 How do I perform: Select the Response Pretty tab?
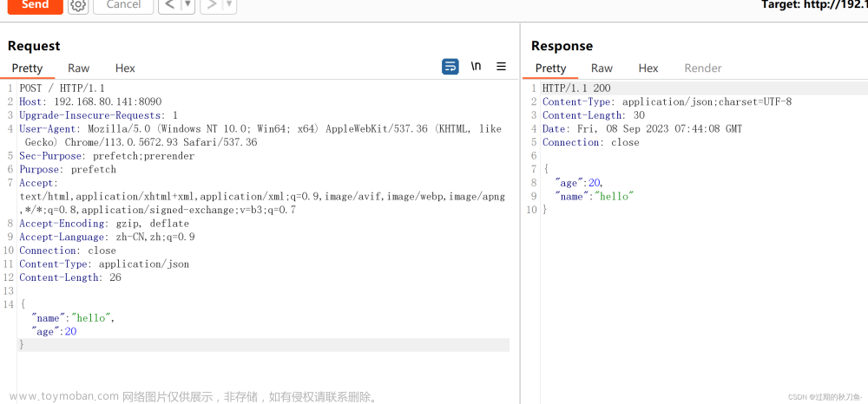point(551,68)
